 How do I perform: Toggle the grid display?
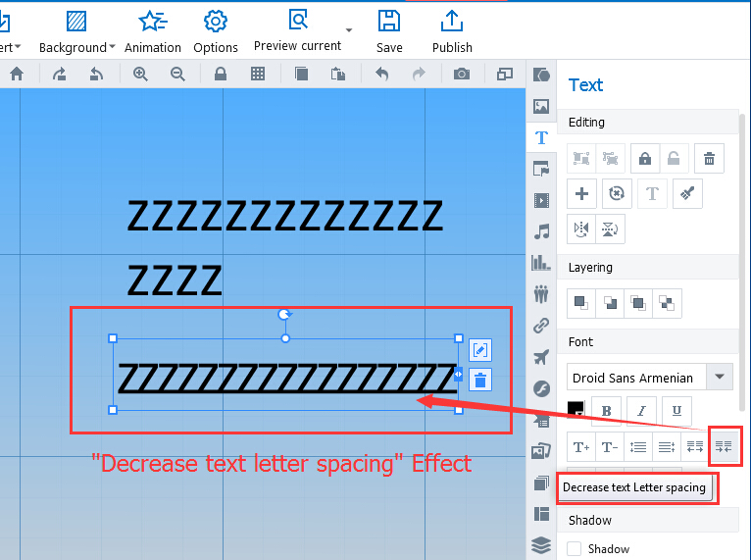tap(258, 74)
